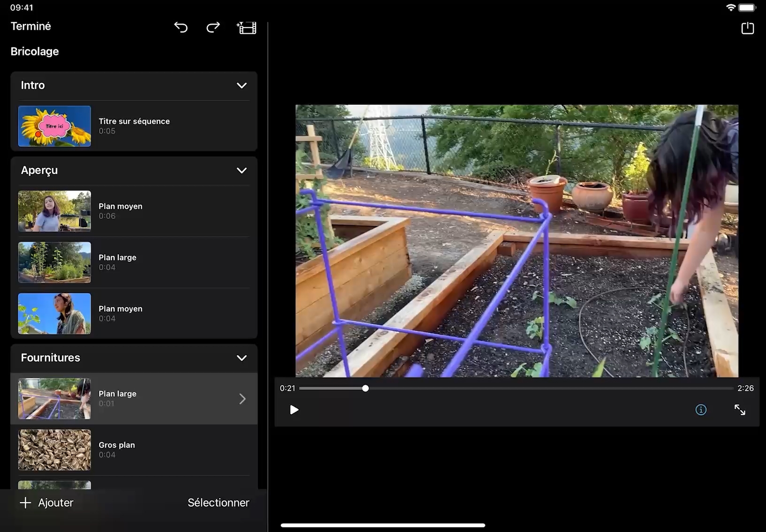This screenshot has height=532, width=766.
Task: Select the first Plan moyen thumbnail 0:06
Action: [54, 211]
